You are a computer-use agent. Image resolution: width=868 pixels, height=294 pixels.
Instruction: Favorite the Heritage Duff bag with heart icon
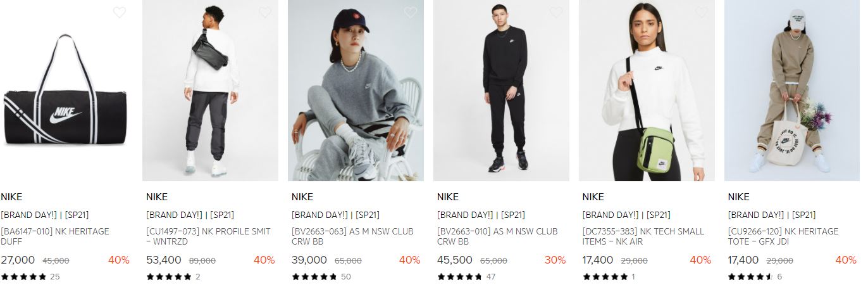(x=119, y=12)
